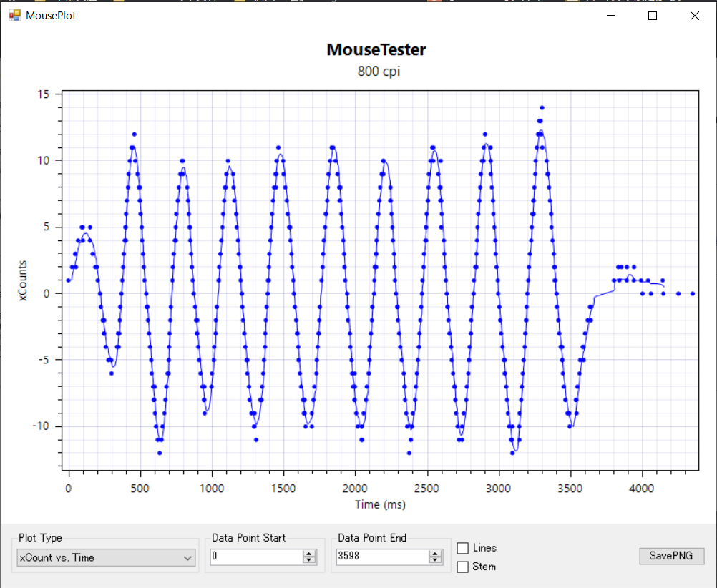
Task: Click the xCounts axis label
Action: point(22,280)
